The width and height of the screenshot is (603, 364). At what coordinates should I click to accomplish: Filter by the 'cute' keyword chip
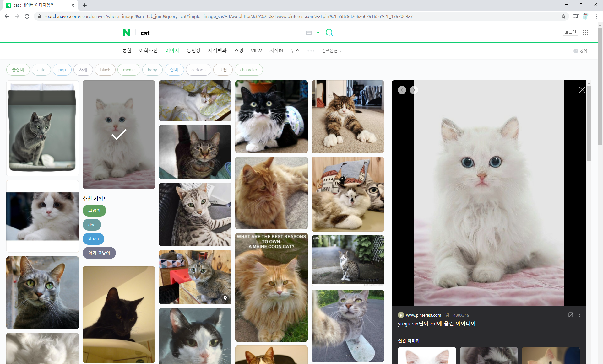click(x=41, y=70)
